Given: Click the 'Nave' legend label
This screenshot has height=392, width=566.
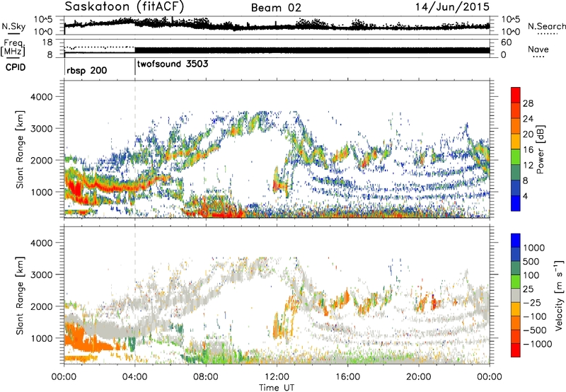Looking at the screenshot, I should [x=538, y=49].
